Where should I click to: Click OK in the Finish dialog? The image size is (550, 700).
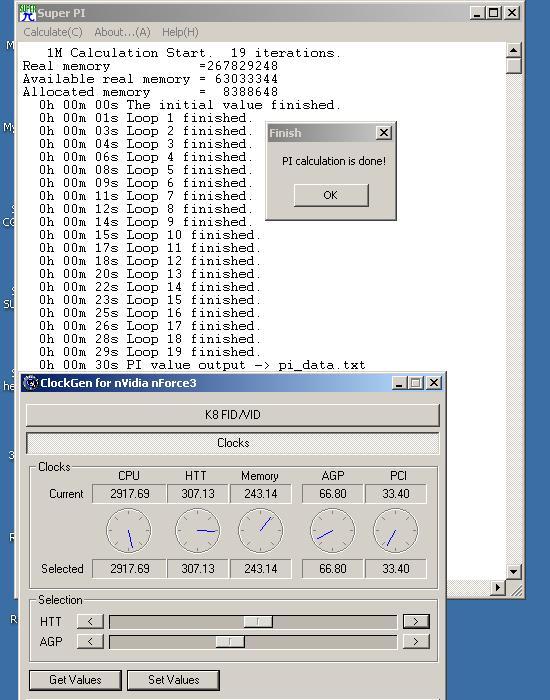(x=331, y=195)
